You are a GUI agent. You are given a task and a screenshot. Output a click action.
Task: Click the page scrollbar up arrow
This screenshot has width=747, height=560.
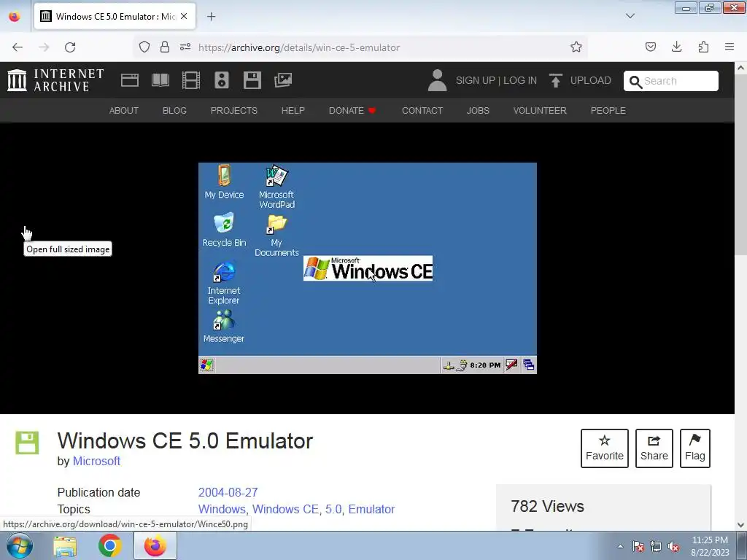tap(741, 68)
